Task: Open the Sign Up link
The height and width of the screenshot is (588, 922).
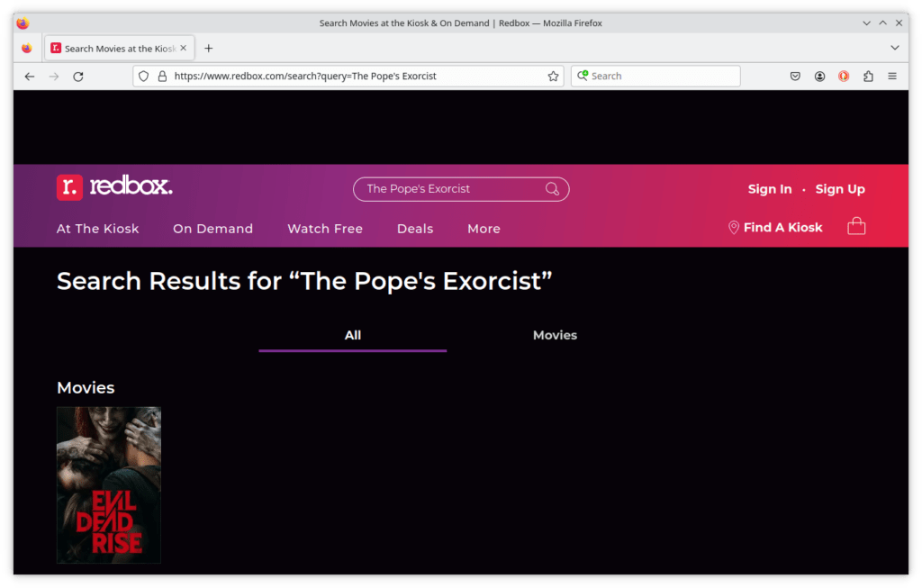Action: click(840, 189)
